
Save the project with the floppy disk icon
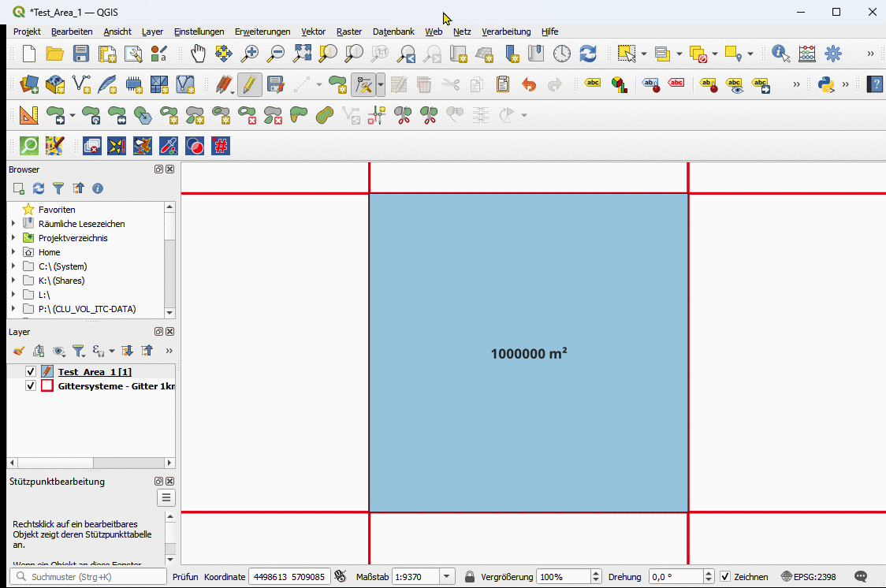tap(81, 54)
